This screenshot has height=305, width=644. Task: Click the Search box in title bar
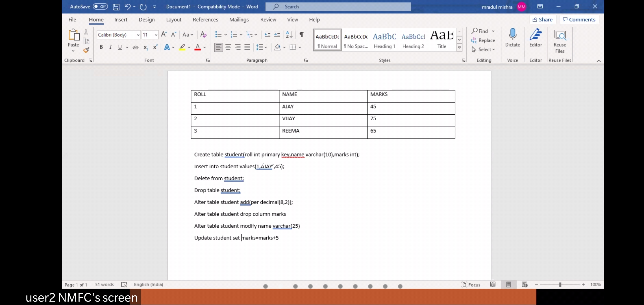338,6
